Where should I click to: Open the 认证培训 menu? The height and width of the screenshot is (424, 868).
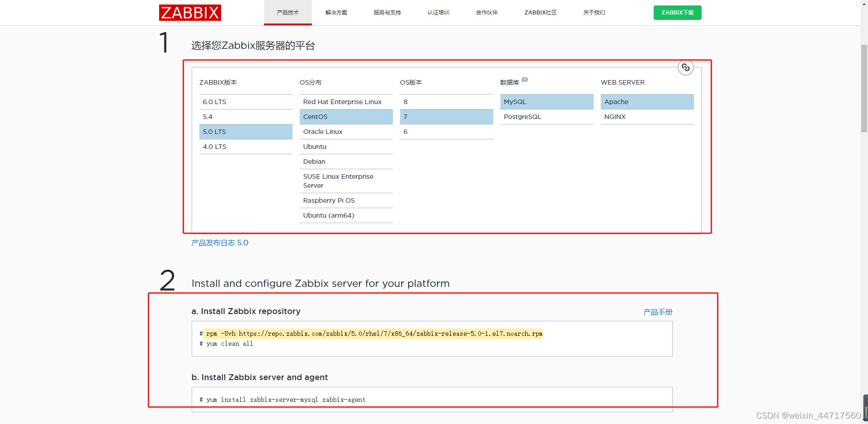pos(439,13)
